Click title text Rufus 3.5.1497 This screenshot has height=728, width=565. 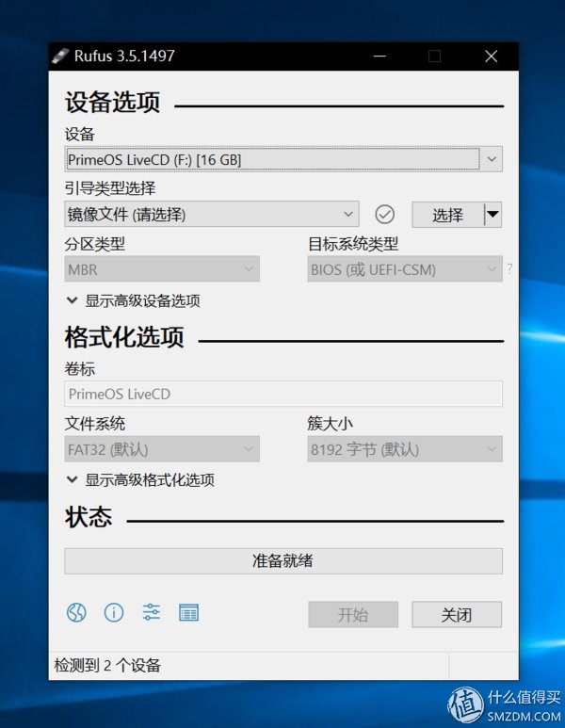tap(124, 56)
